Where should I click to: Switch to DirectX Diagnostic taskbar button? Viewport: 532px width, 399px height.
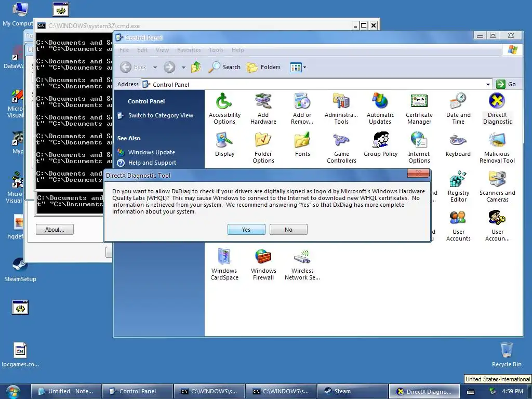pos(424,391)
